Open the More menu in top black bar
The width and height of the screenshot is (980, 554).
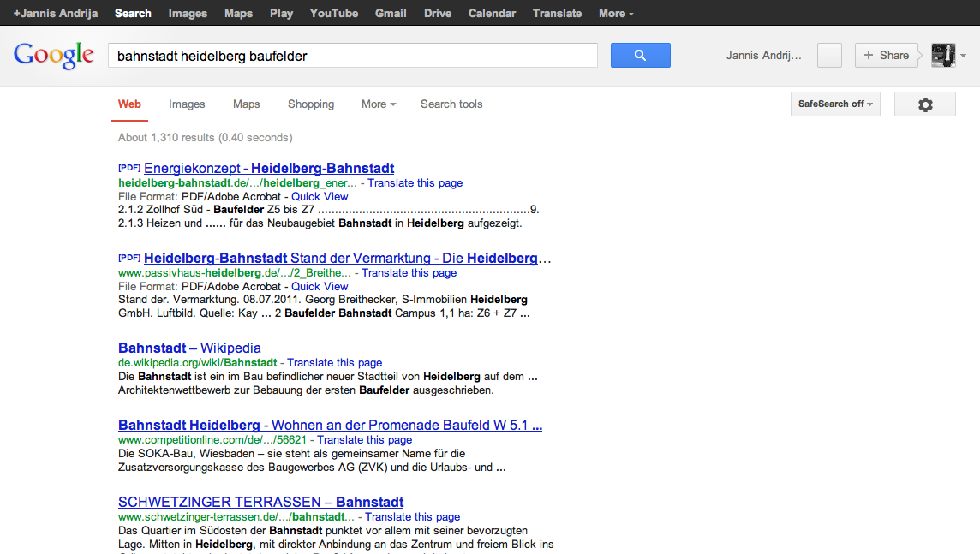(x=616, y=13)
